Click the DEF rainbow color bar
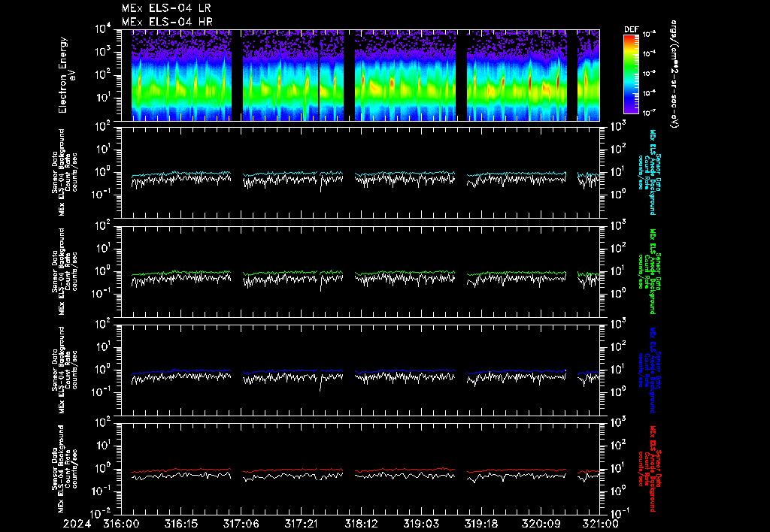 point(630,74)
